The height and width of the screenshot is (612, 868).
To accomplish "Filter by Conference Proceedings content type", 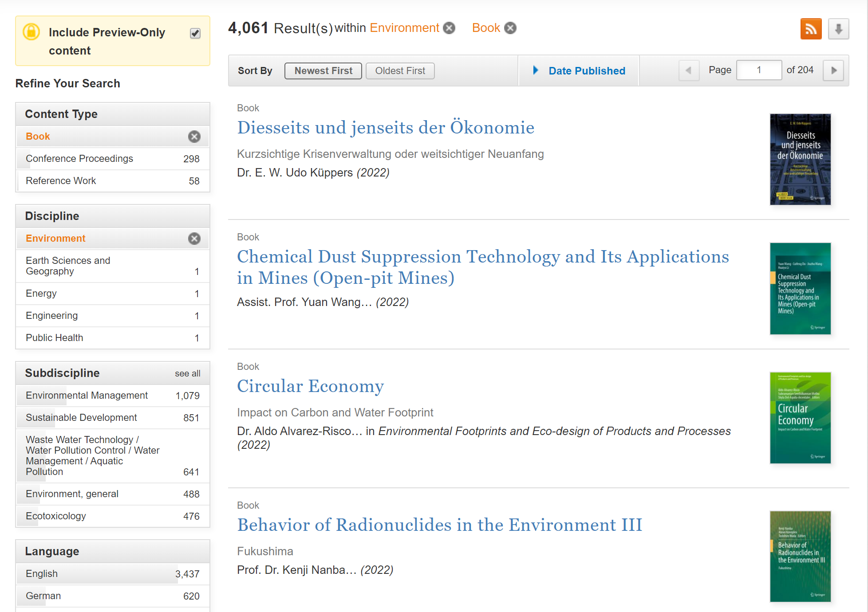I will click(79, 159).
